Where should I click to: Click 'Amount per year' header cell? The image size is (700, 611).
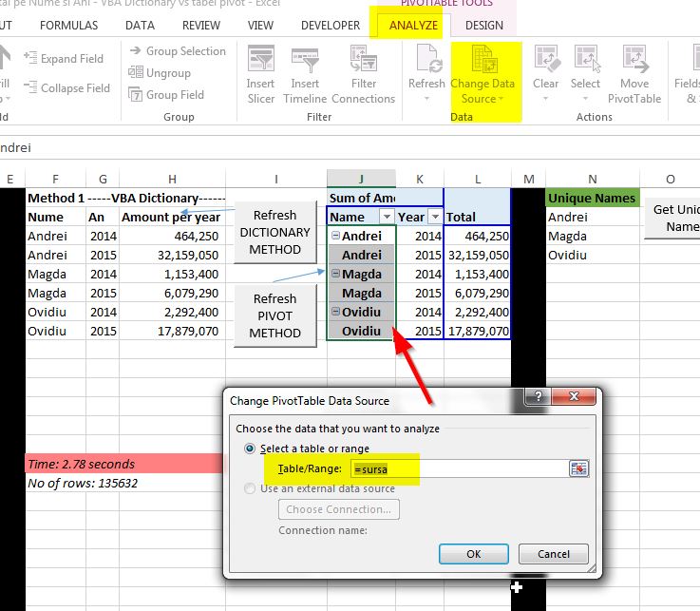click(x=172, y=217)
